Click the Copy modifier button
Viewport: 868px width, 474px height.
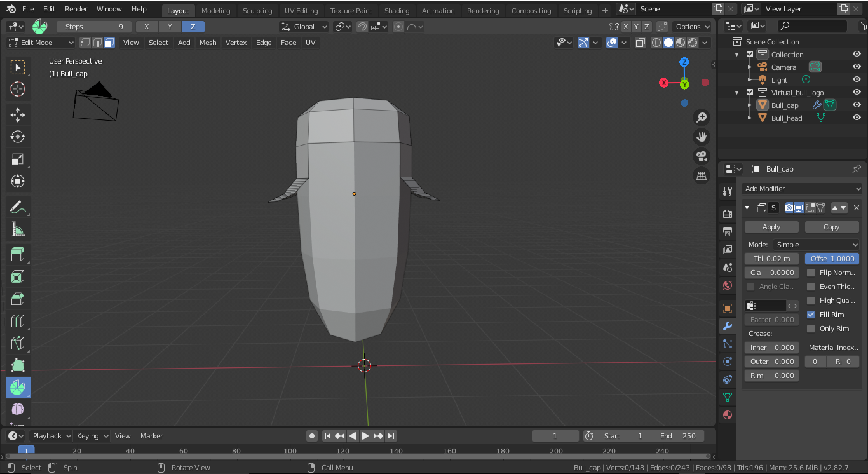[x=832, y=227]
